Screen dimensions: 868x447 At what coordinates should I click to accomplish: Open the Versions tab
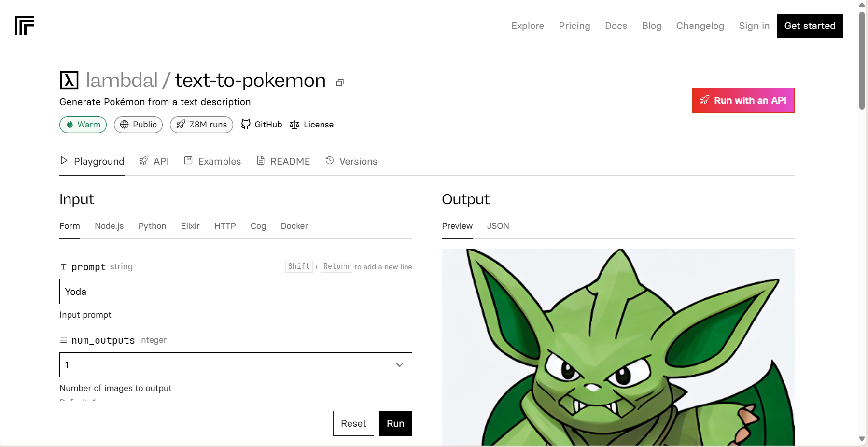pyautogui.click(x=351, y=161)
